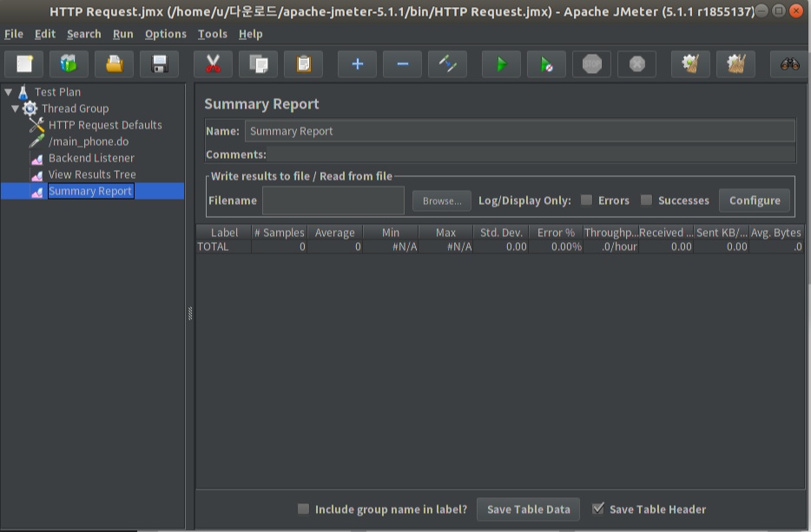Collapse the Test Plan tree node
Viewport: 811px width, 532px height.
click(x=9, y=92)
